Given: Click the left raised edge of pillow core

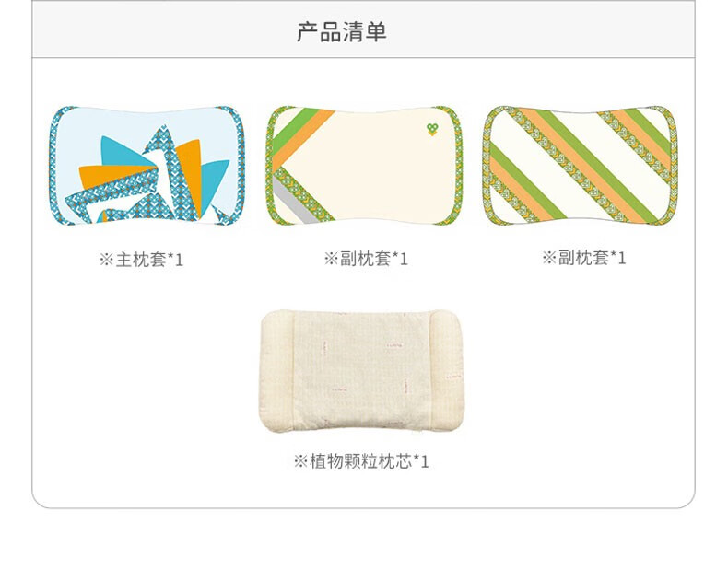Looking at the screenshot, I should (x=276, y=371).
